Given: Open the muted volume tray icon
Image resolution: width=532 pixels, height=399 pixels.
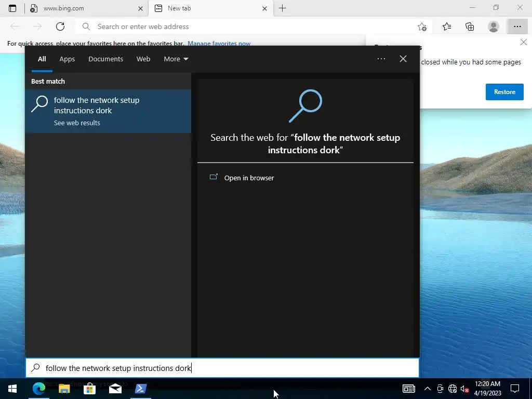Looking at the screenshot, I should point(464,389).
